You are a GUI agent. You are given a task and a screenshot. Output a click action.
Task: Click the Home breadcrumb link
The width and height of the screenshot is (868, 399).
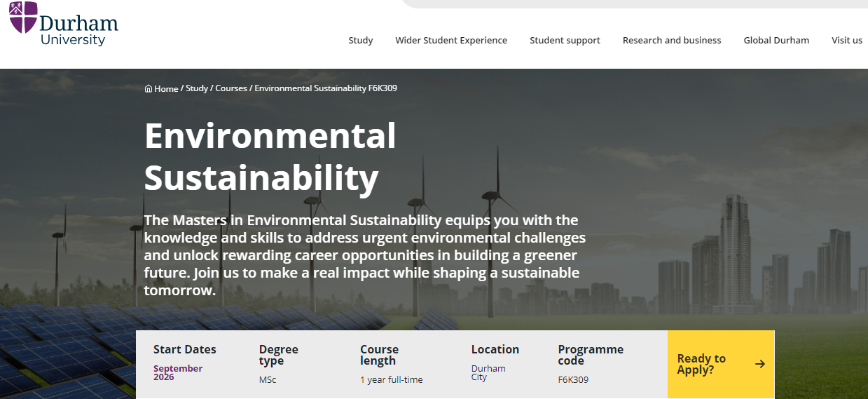(x=166, y=88)
